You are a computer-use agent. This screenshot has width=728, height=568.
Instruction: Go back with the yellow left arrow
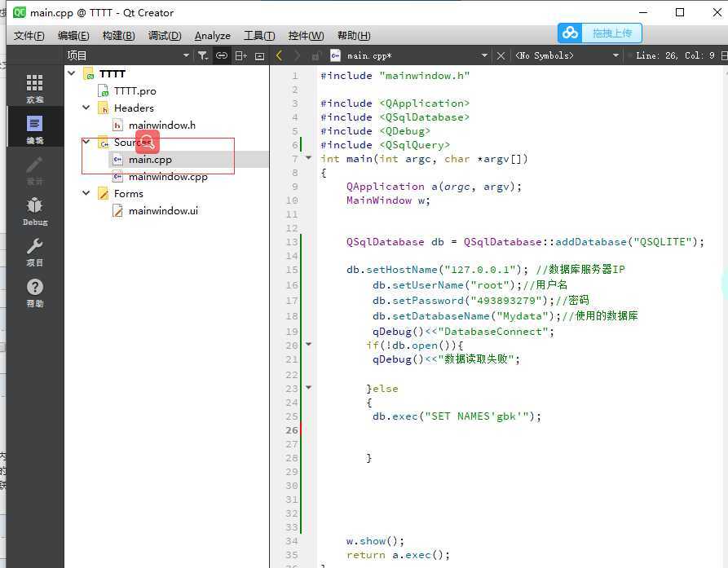point(279,55)
